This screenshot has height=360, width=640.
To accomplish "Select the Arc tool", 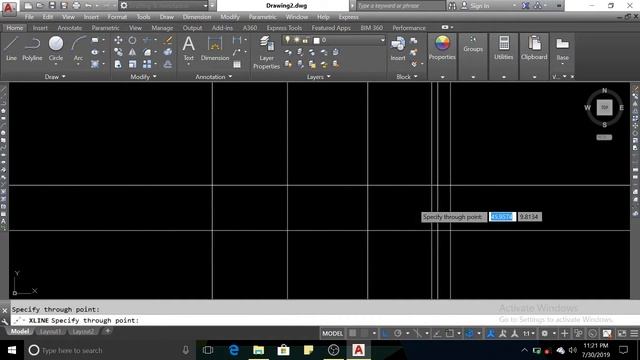I will pyautogui.click(x=78, y=49).
